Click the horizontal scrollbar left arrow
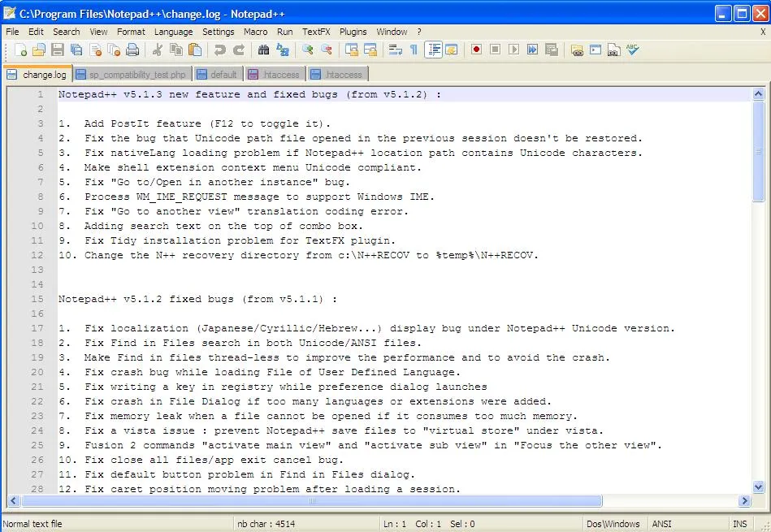The height and width of the screenshot is (532, 771). 13,500
